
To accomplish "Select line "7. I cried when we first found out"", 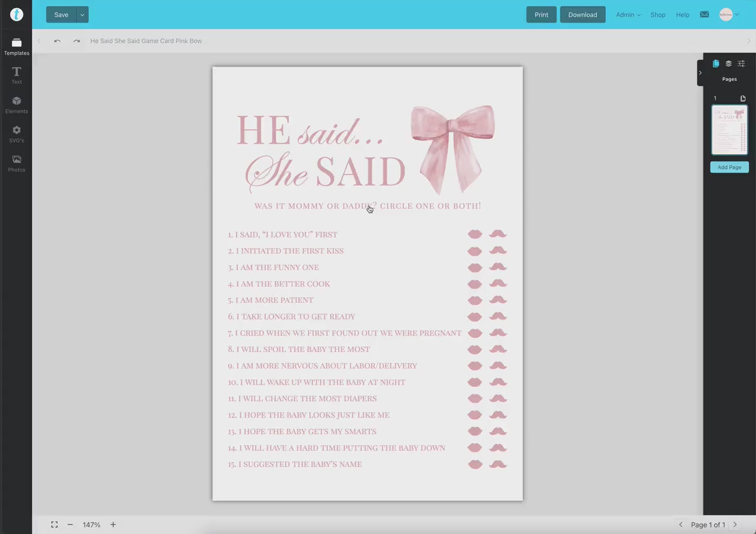I will (345, 333).
